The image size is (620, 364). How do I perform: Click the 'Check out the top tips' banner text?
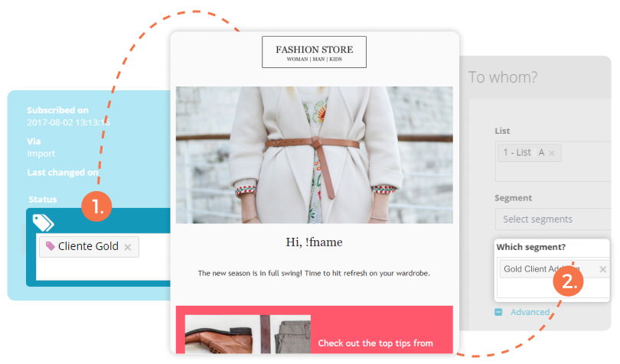pyautogui.click(x=375, y=343)
